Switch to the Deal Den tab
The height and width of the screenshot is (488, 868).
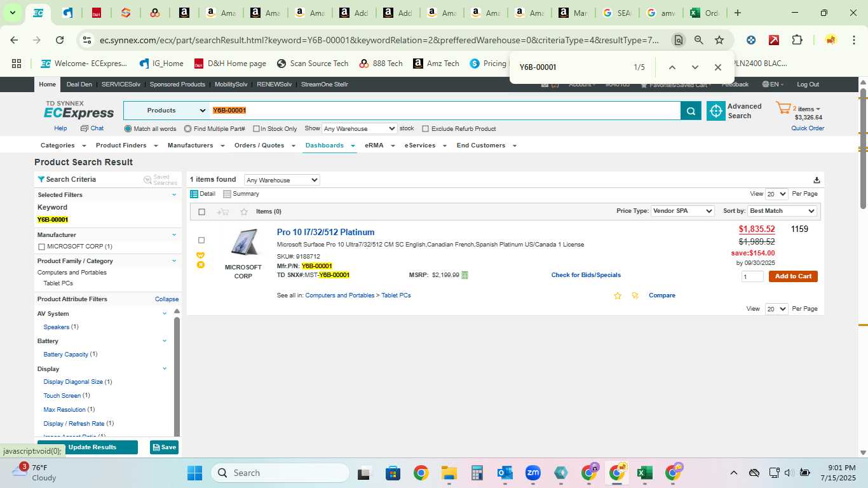tap(79, 85)
